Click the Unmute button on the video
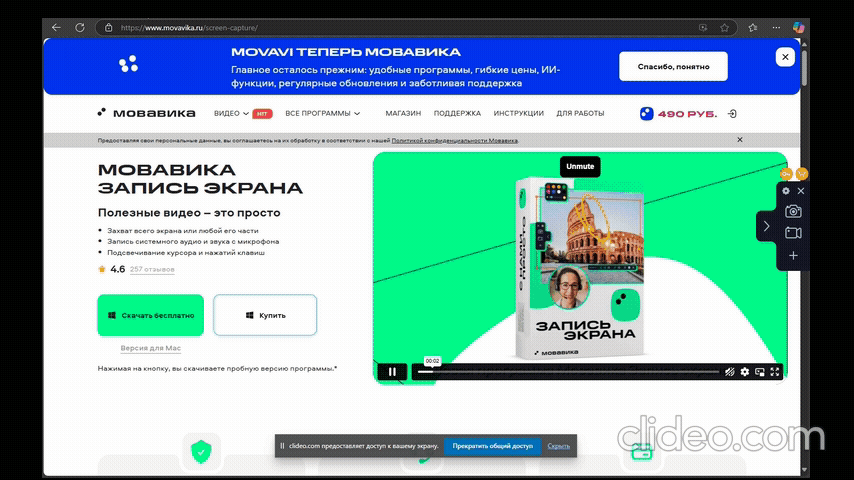The image size is (854, 480). (x=580, y=166)
